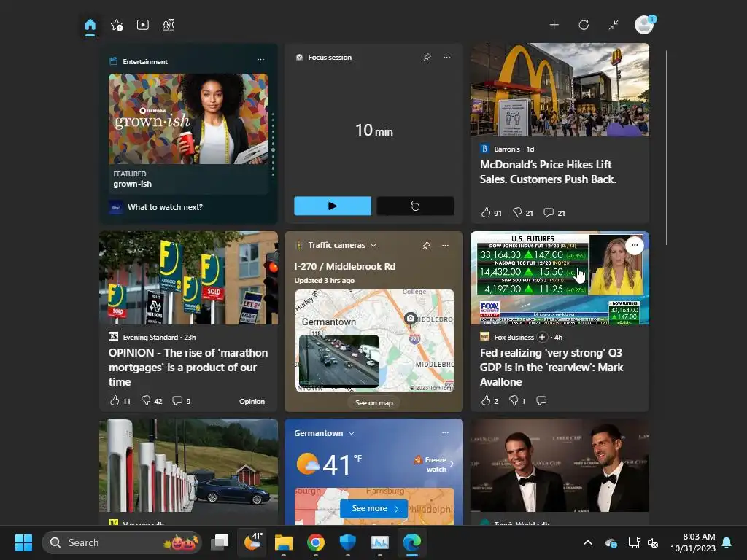Open Entertainment widget more options
This screenshot has height=560, width=747.
[x=260, y=60]
